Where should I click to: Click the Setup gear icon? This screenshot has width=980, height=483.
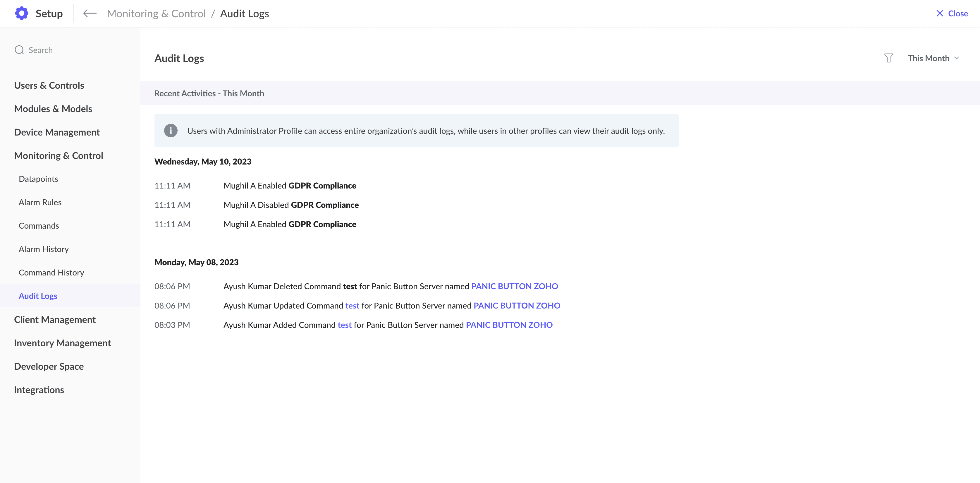(22, 13)
